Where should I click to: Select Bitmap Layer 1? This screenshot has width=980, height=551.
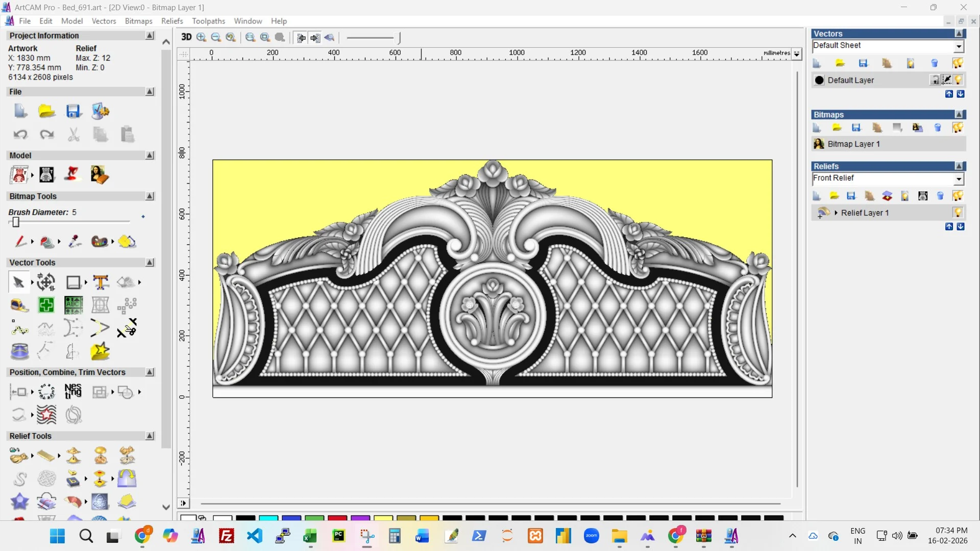[853, 144]
